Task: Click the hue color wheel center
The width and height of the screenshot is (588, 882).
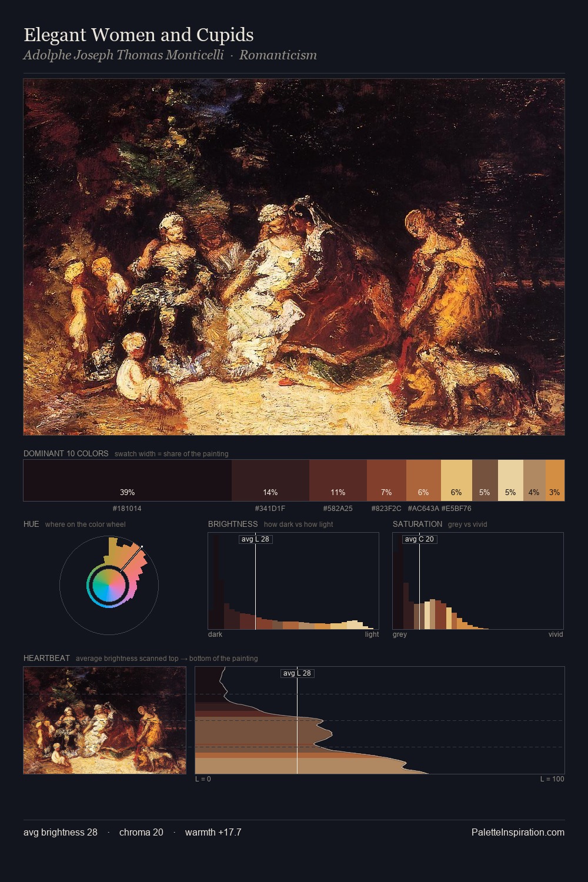Action: click(x=109, y=585)
